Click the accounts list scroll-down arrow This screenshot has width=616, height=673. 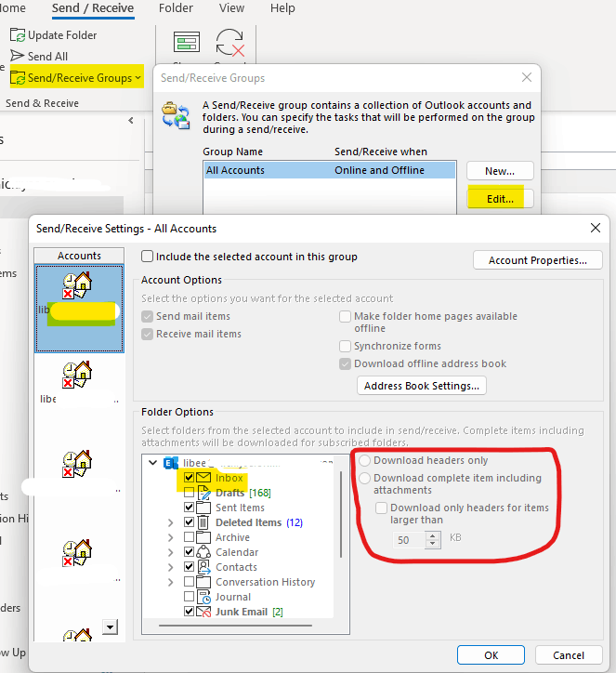pyautogui.click(x=111, y=627)
